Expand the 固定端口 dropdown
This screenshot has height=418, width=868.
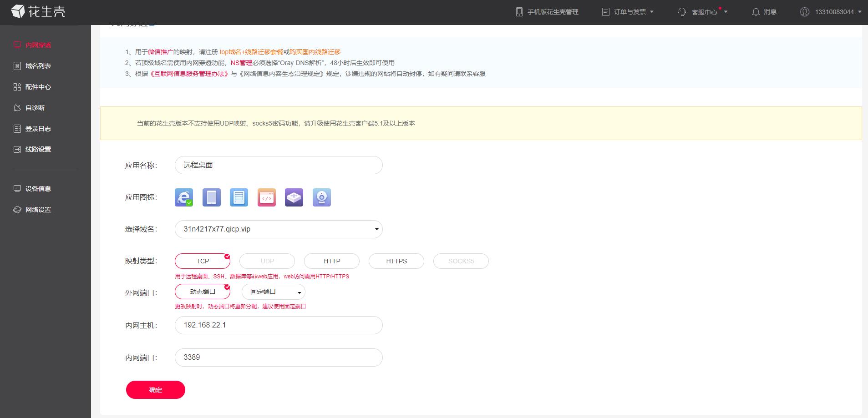(299, 292)
